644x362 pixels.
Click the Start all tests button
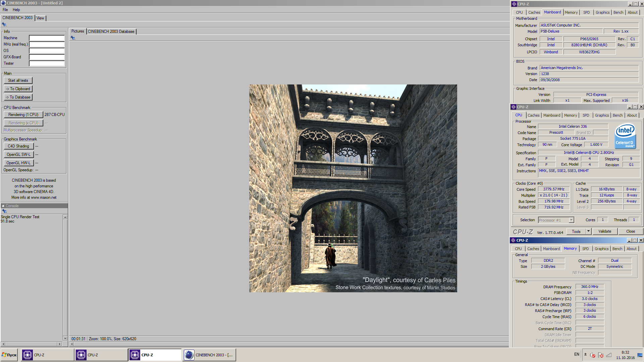18,80
